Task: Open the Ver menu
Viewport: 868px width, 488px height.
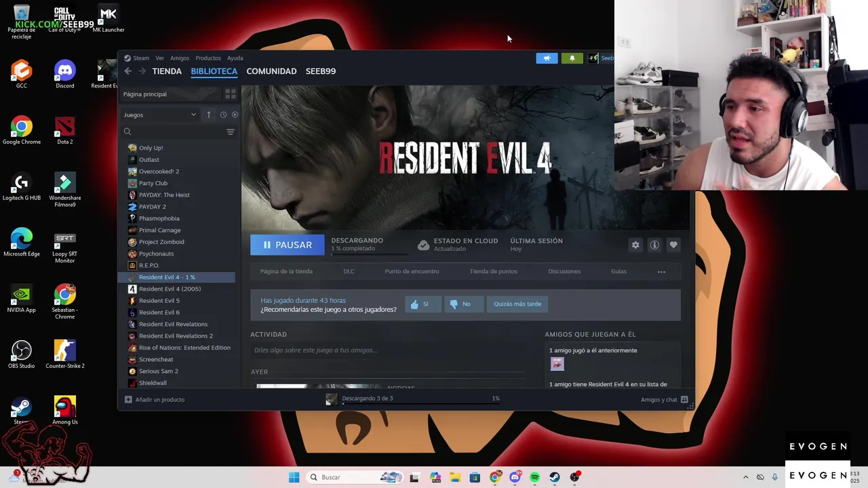Action: pos(159,58)
